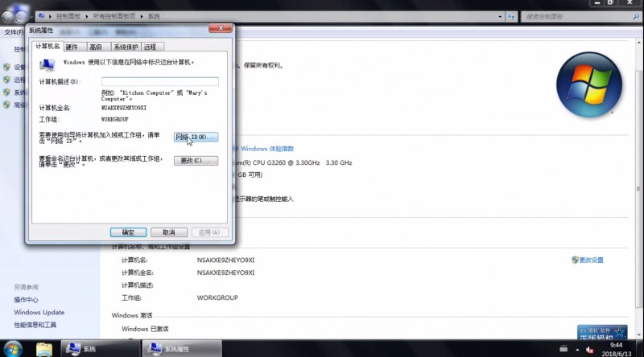Click the search magnifier icon
Image resolution: width=644 pixels, height=357 pixels.
pos(636,16)
